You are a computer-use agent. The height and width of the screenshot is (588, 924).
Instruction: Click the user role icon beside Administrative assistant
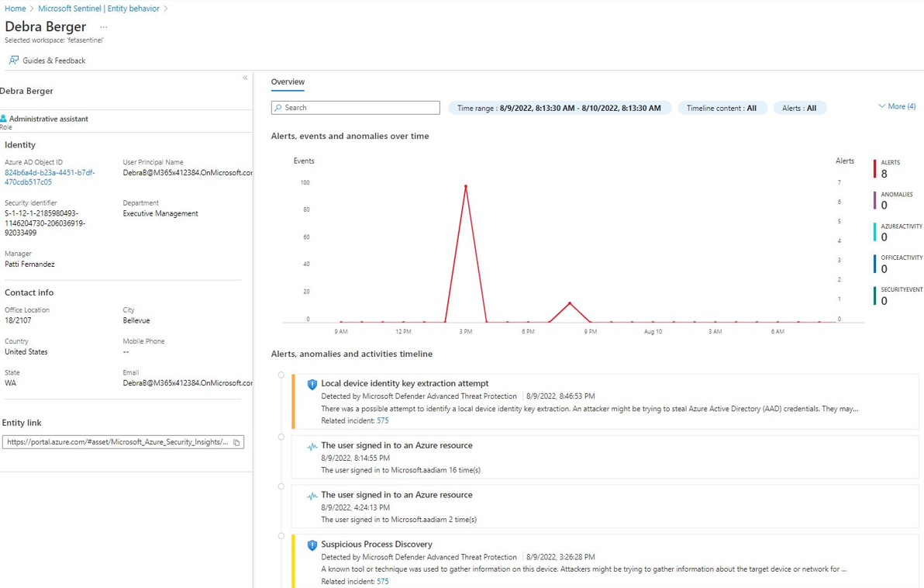click(x=4, y=119)
